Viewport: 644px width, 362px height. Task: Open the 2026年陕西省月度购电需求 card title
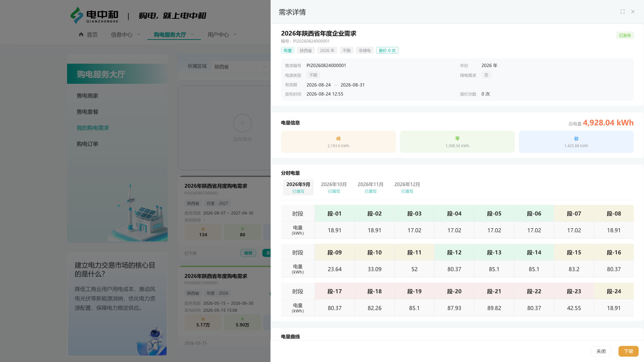tap(216, 186)
